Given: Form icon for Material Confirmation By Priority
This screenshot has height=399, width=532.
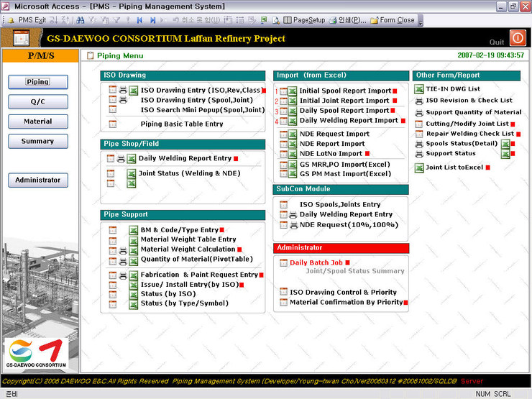Looking at the screenshot, I should coord(284,302).
